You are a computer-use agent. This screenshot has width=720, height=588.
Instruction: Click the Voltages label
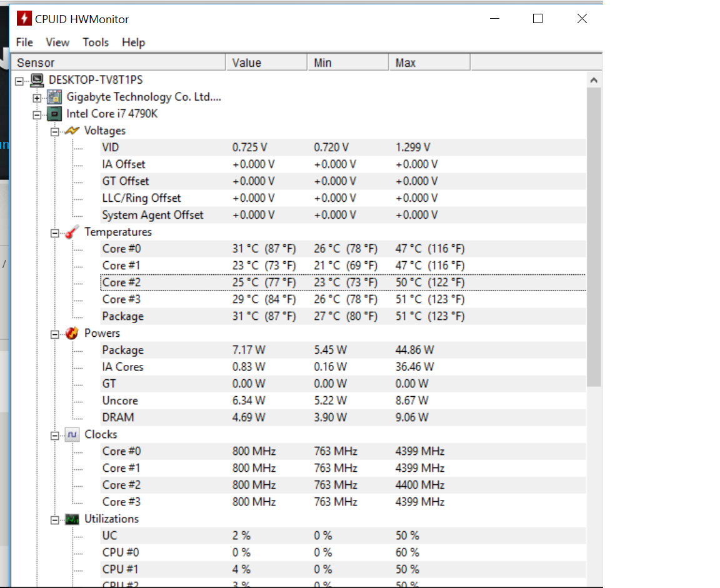[x=105, y=131]
